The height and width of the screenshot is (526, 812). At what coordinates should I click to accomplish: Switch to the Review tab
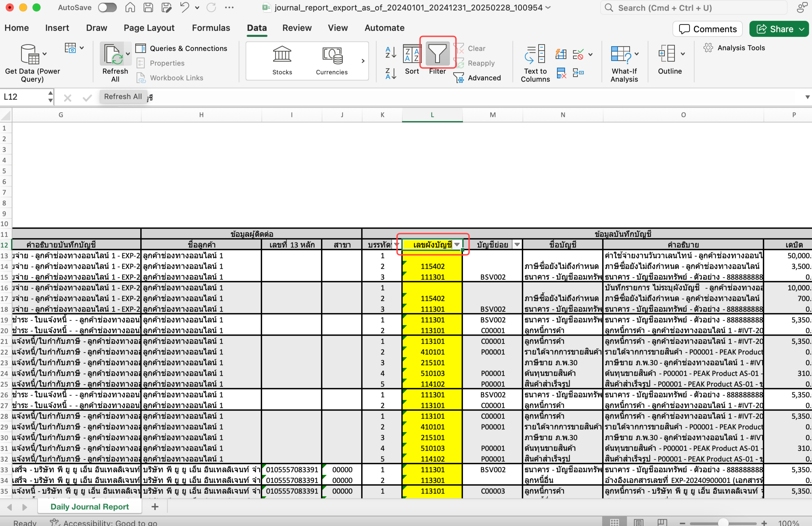[x=297, y=28]
